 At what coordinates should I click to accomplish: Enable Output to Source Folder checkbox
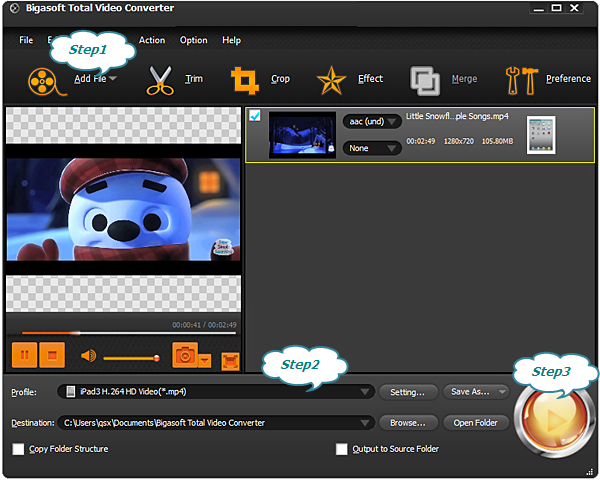[342, 449]
